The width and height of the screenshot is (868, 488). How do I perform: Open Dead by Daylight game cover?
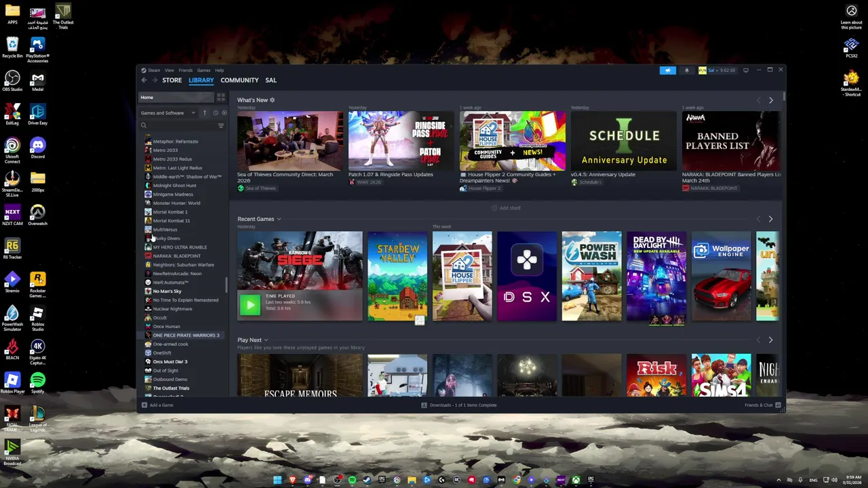pos(656,276)
